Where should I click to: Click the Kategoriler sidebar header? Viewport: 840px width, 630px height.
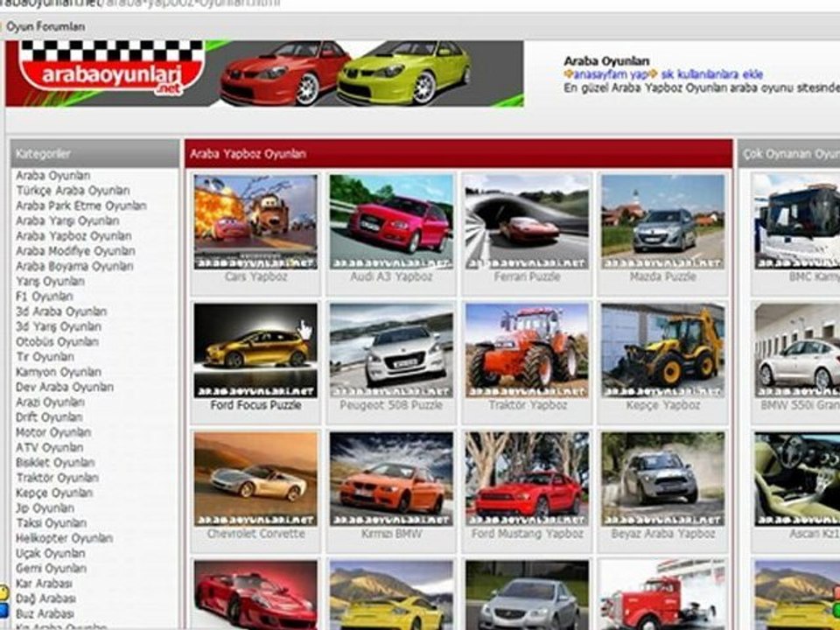94,154
